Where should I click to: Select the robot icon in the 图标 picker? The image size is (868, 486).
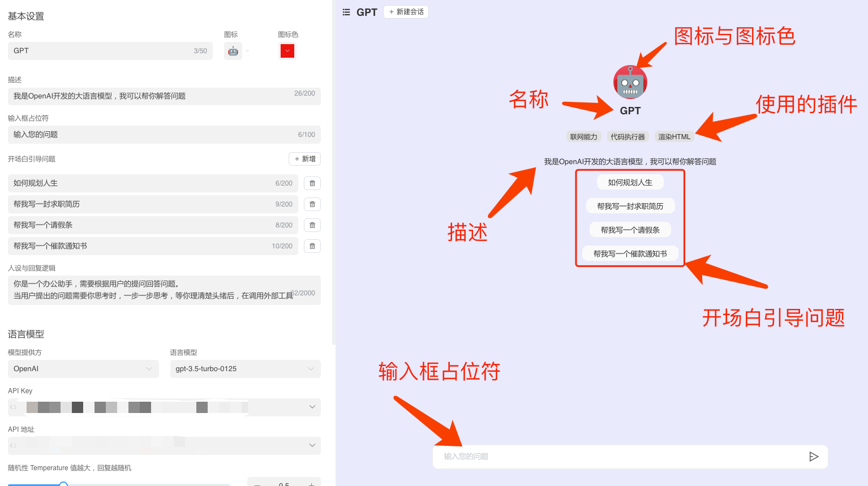click(x=233, y=50)
